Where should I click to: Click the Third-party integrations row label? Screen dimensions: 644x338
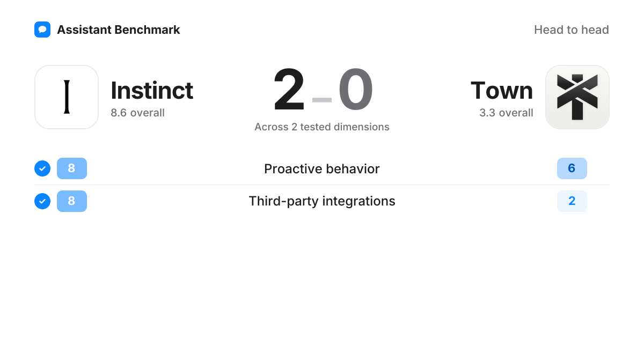click(x=322, y=201)
